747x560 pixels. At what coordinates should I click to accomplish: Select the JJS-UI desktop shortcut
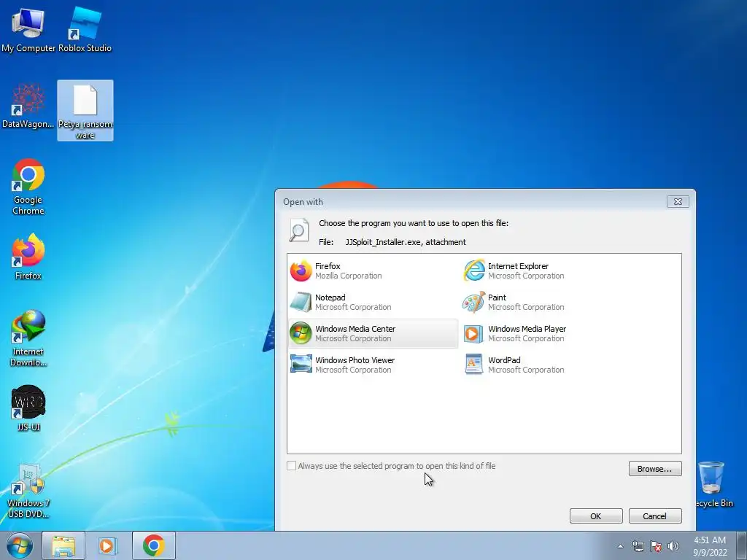point(28,408)
